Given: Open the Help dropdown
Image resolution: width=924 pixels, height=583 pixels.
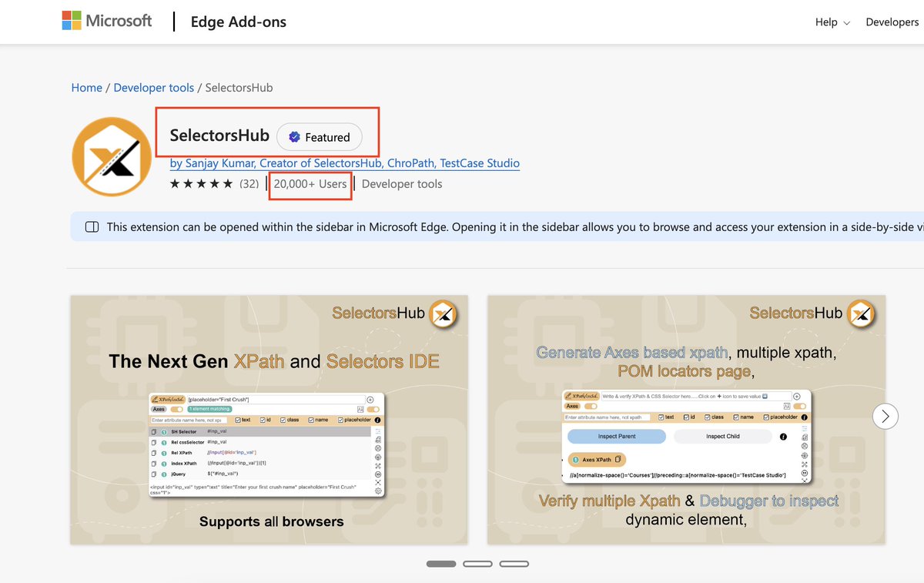Looking at the screenshot, I should tap(832, 22).
